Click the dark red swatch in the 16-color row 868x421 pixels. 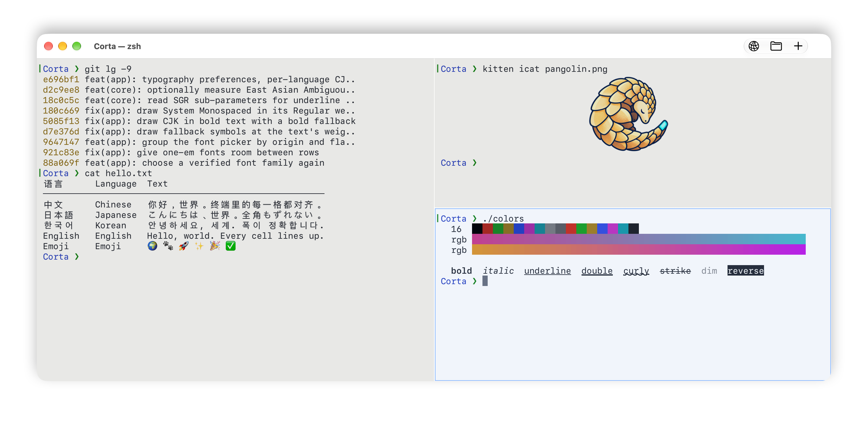point(488,229)
